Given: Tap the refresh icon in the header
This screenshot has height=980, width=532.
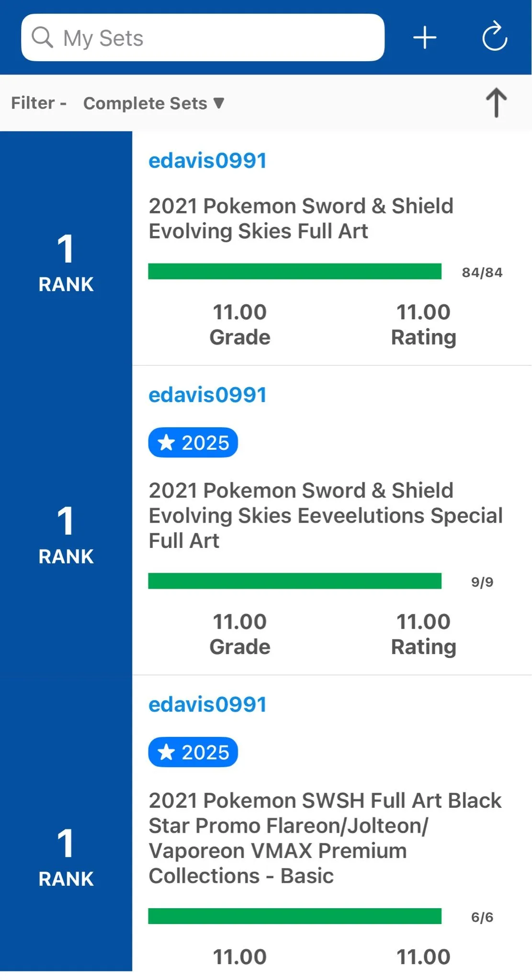Looking at the screenshot, I should (495, 36).
